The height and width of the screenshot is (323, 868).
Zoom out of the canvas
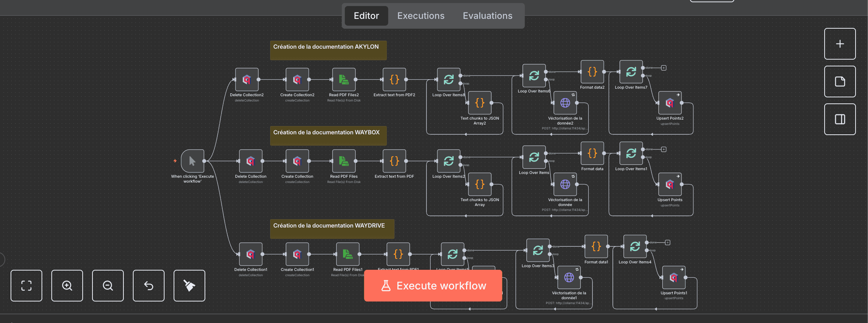(108, 286)
